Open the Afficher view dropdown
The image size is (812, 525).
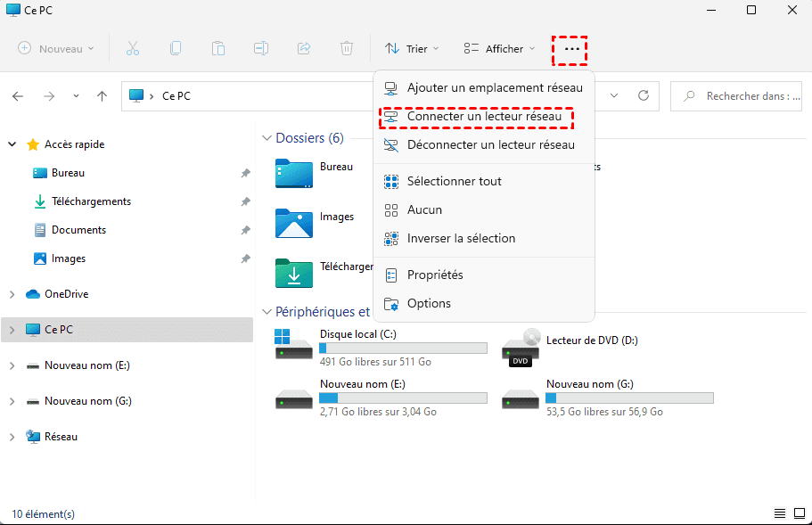pos(499,48)
